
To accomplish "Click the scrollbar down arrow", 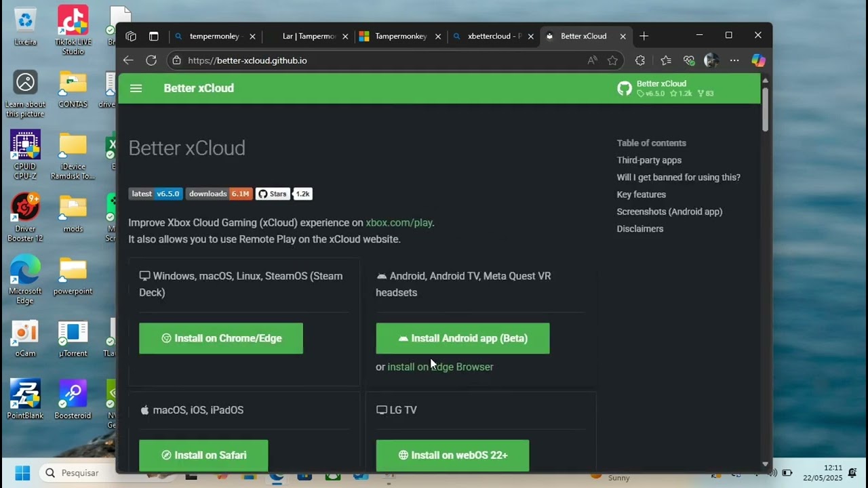I will point(765,464).
